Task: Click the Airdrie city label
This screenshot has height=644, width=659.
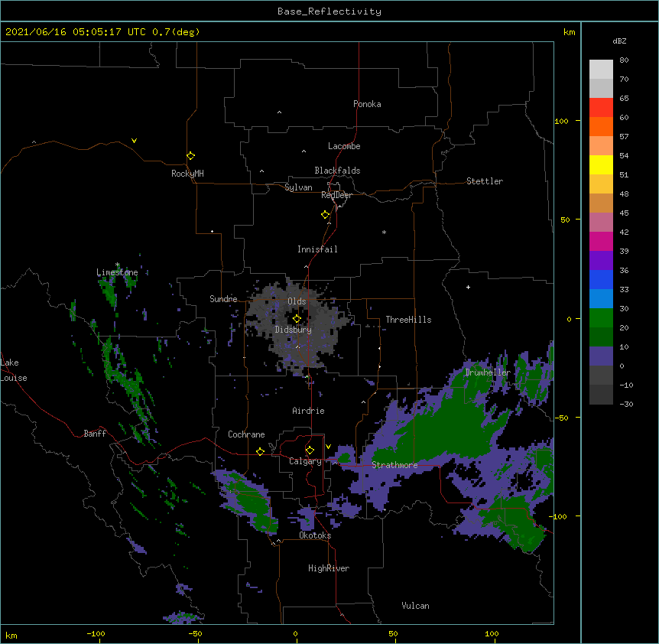Action: 309,411
